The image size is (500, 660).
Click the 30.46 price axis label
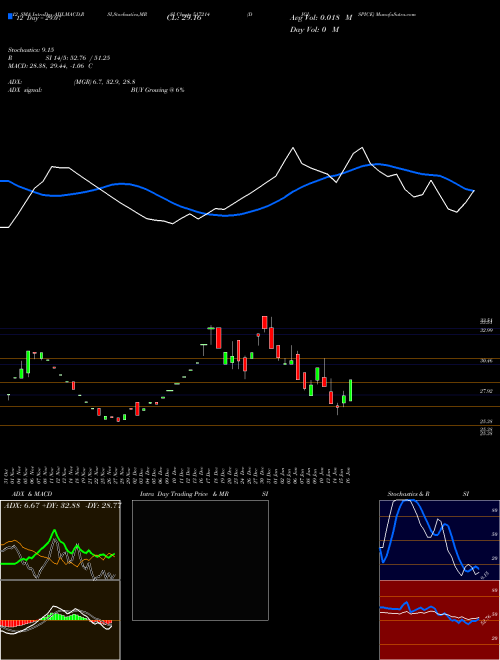coord(487,361)
